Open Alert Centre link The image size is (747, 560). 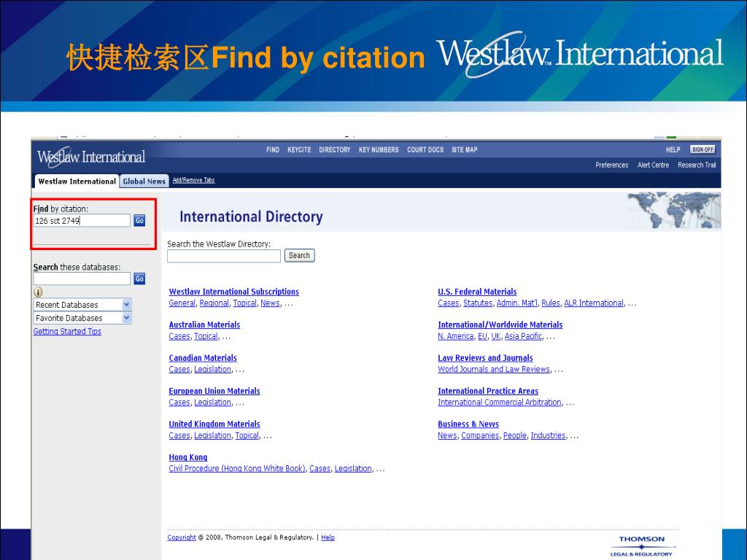(653, 165)
